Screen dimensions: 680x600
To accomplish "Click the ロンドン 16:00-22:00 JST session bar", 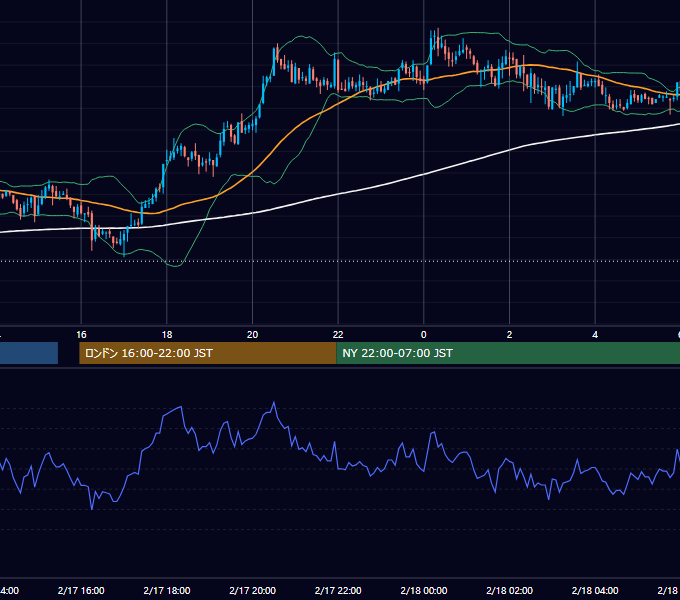I will tap(207, 353).
